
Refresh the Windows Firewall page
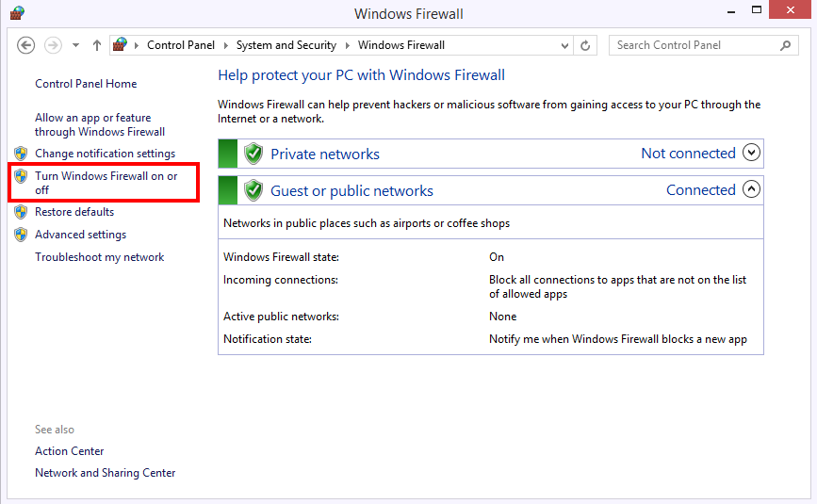pyautogui.click(x=585, y=46)
